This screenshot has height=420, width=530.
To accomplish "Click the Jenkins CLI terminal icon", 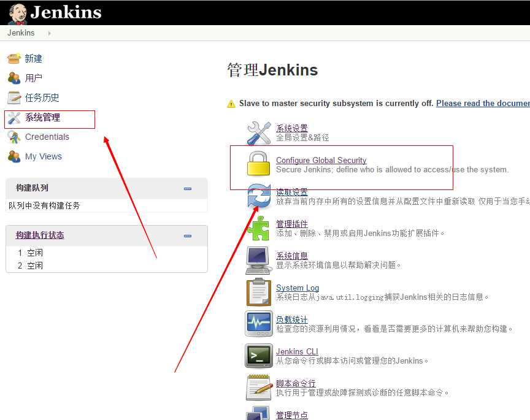I will click(x=259, y=356).
